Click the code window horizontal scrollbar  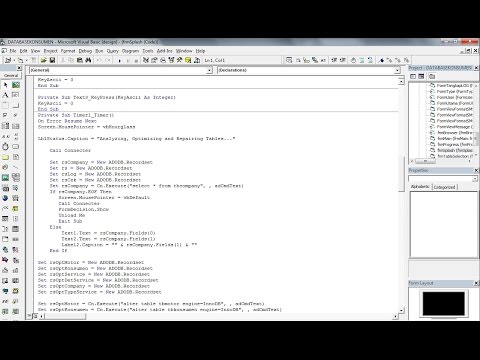click(x=219, y=316)
